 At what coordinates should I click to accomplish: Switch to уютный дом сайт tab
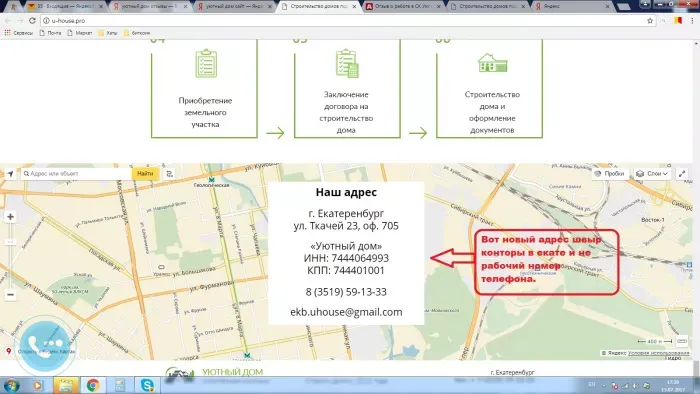(233, 7)
